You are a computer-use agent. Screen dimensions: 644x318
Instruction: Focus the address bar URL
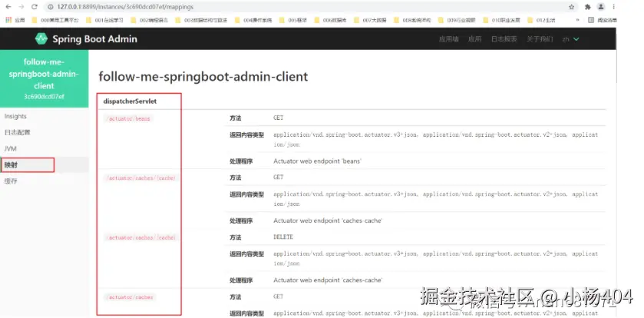point(125,7)
